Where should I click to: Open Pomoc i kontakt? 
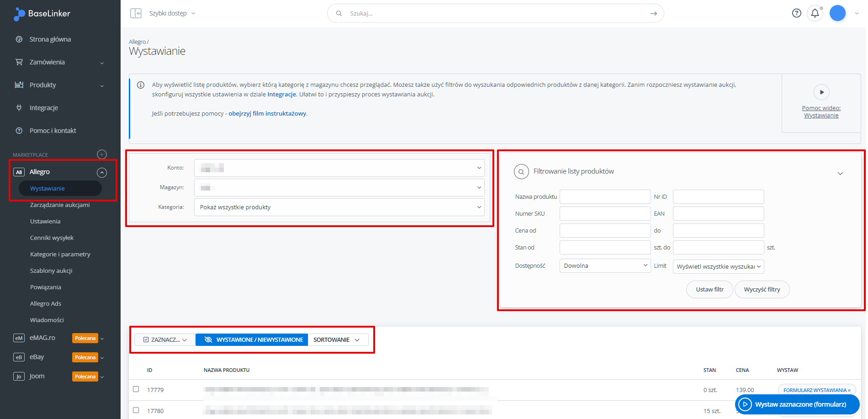click(53, 131)
